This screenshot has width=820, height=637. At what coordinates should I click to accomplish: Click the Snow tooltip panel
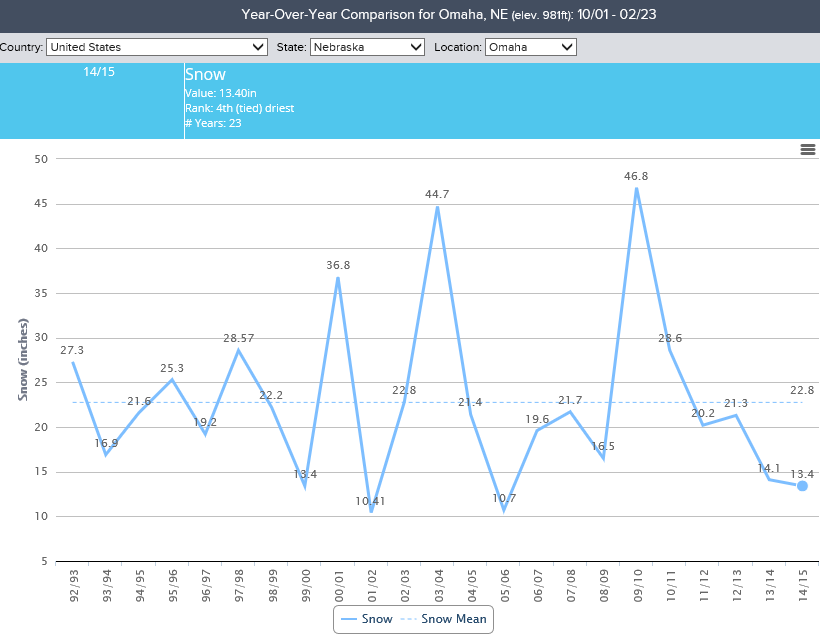(250, 100)
